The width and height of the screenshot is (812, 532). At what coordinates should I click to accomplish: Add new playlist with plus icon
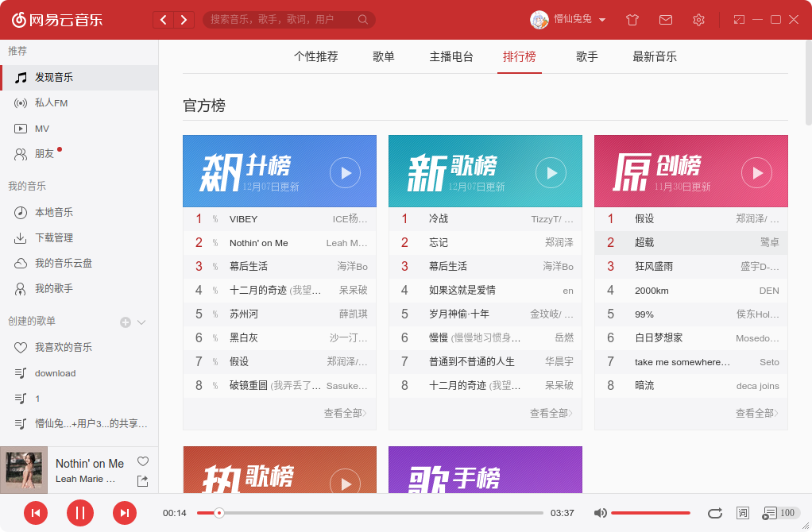(x=125, y=322)
